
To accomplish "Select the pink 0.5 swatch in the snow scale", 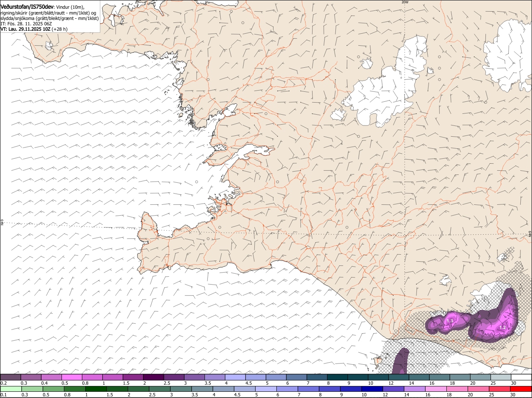I will click(x=71, y=377).
